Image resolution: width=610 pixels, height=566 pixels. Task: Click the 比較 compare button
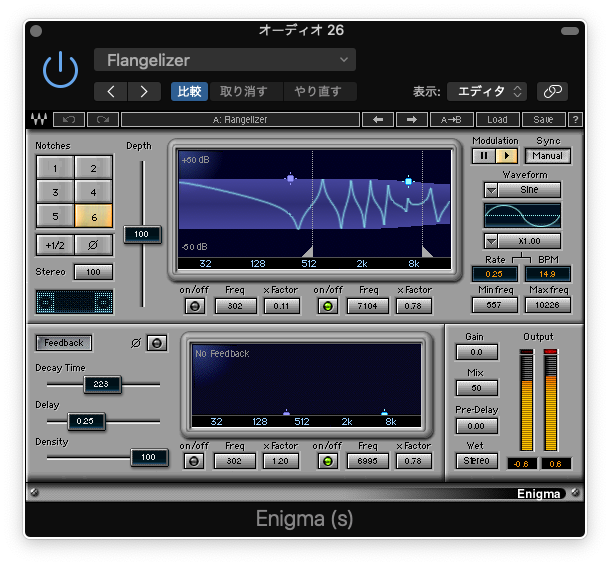[189, 91]
